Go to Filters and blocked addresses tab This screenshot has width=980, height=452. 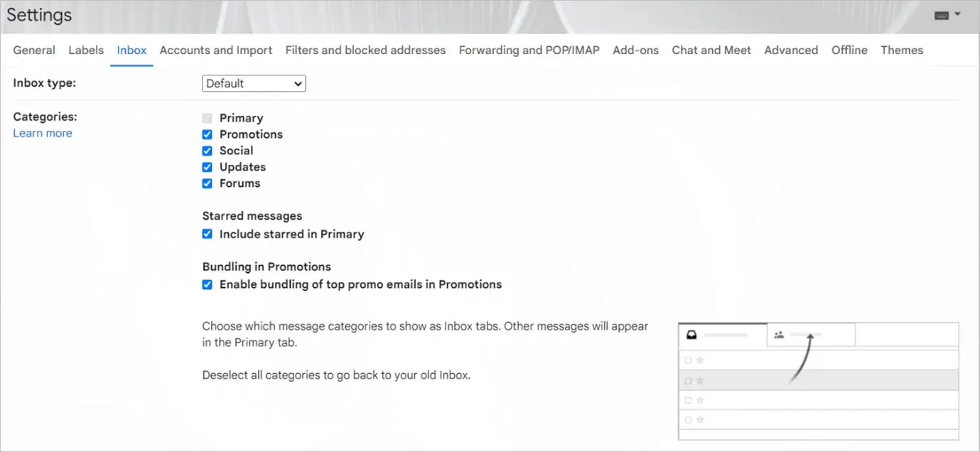point(365,50)
